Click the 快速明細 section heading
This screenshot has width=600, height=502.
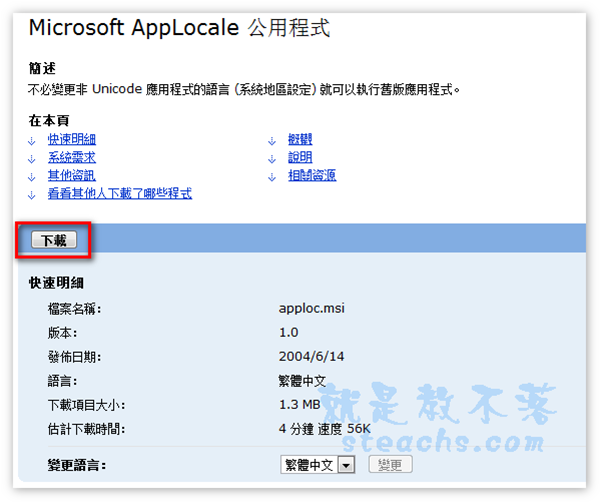click(x=56, y=283)
